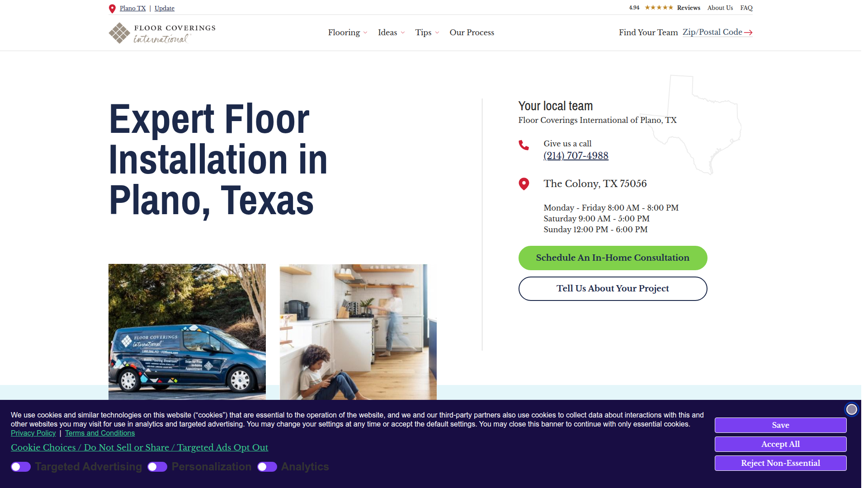The width and height of the screenshot is (868, 488).
Task: Click the Plano TX location link
Action: [x=132, y=8]
